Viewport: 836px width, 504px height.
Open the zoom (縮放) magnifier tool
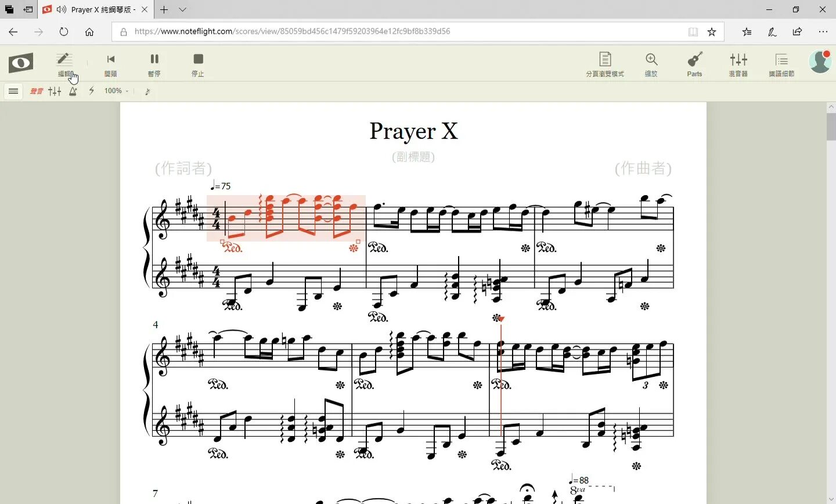point(651,64)
